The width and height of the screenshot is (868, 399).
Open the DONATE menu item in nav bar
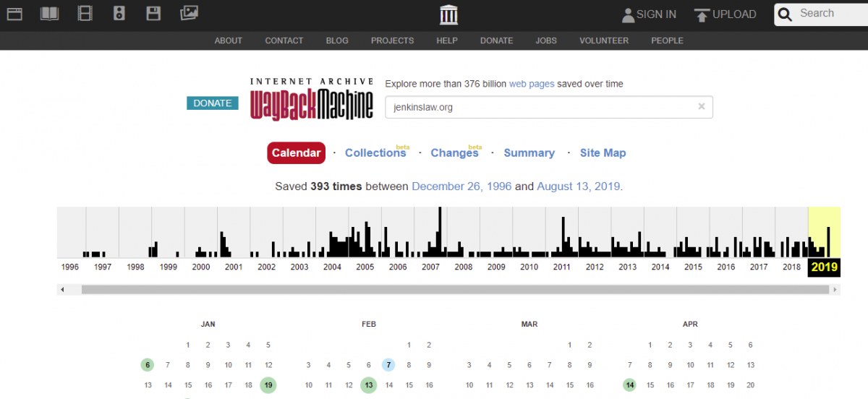[x=497, y=40]
